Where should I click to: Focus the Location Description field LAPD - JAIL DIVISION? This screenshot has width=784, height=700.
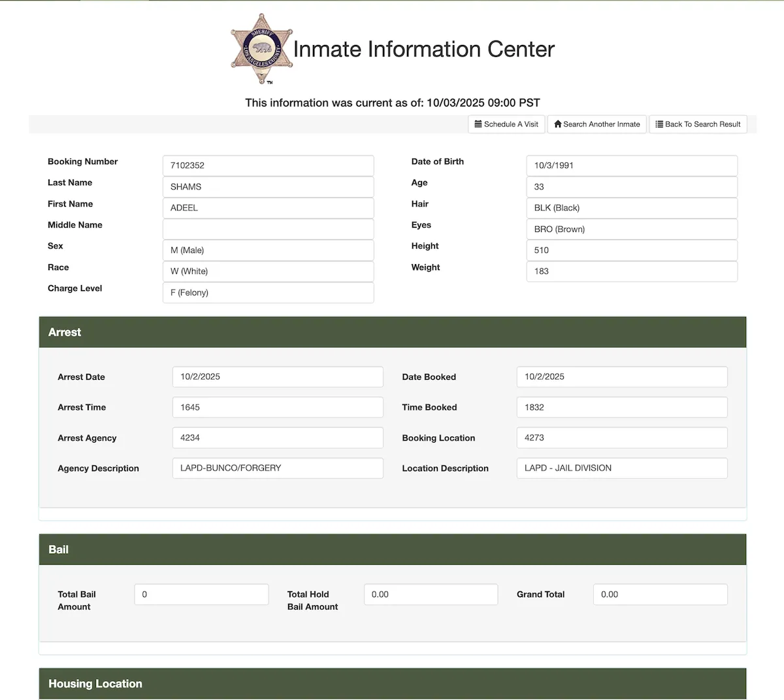tap(621, 468)
